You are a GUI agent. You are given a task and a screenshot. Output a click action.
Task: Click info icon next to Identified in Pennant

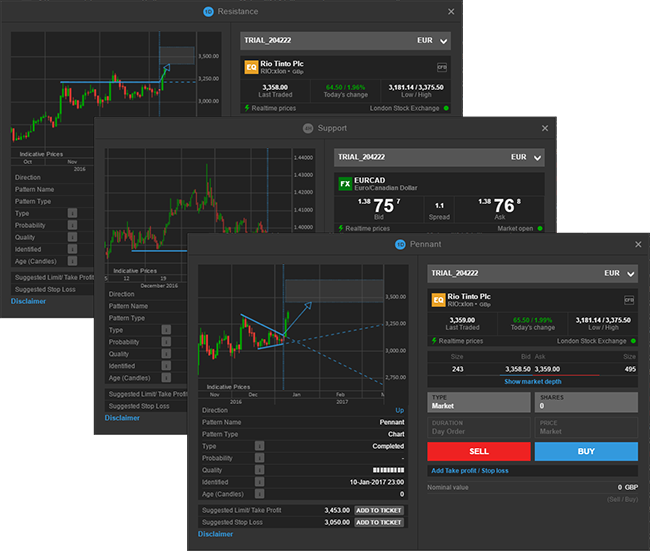(x=259, y=482)
